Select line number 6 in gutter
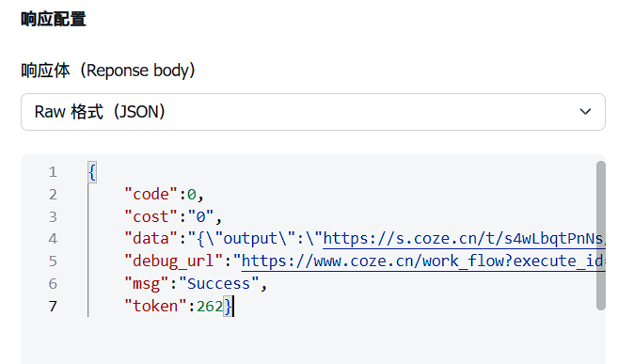Viewport: 618px width, 364px height. 53,284
